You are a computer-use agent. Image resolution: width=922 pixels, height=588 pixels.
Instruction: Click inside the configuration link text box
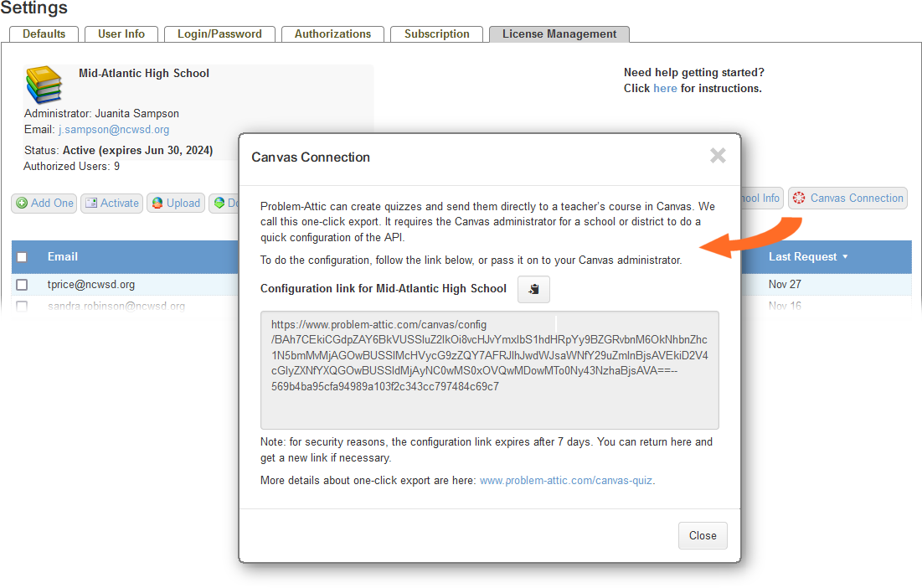coord(489,370)
